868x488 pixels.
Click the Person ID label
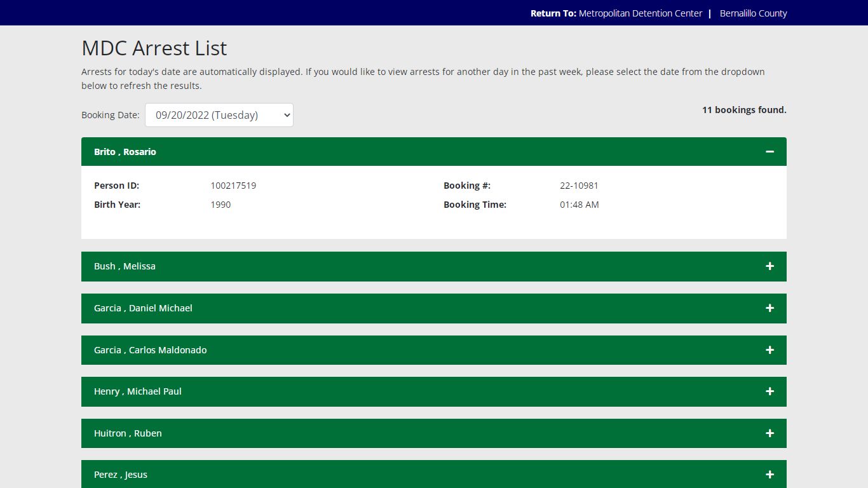click(x=116, y=186)
